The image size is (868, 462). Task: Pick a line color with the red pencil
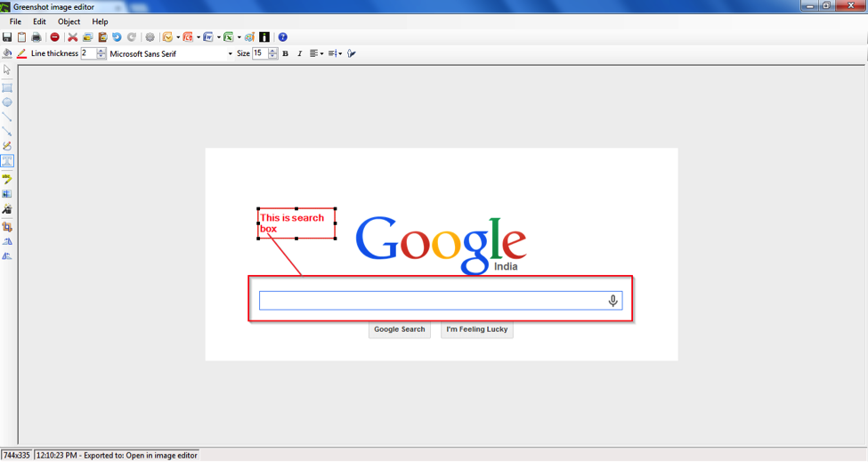coord(21,53)
